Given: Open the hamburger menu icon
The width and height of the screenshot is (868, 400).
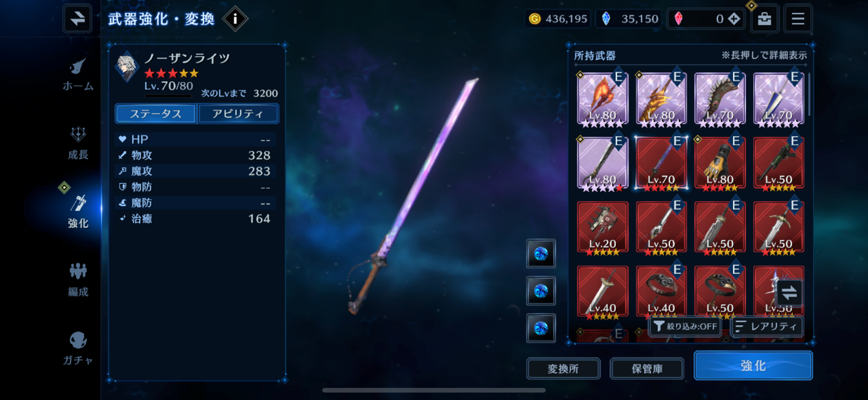Looking at the screenshot, I should click(798, 19).
